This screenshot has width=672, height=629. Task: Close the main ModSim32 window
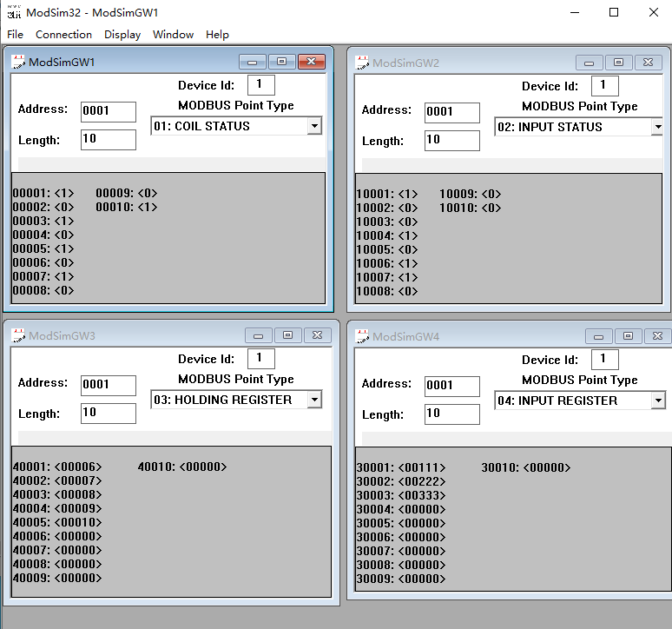[x=654, y=12]
